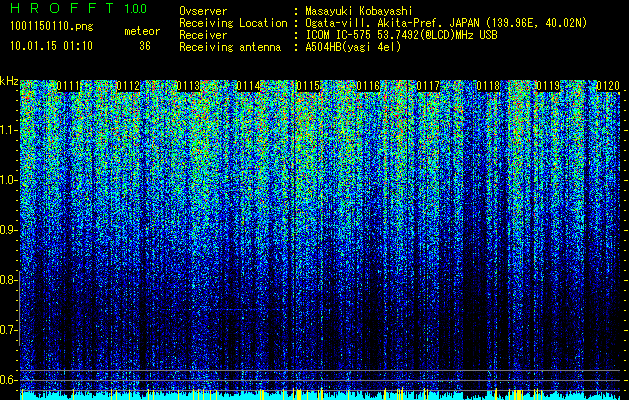Viewport: 629px width, 400px height.
Task: Click the 0.7 frequency axis label
Action: 9,330
